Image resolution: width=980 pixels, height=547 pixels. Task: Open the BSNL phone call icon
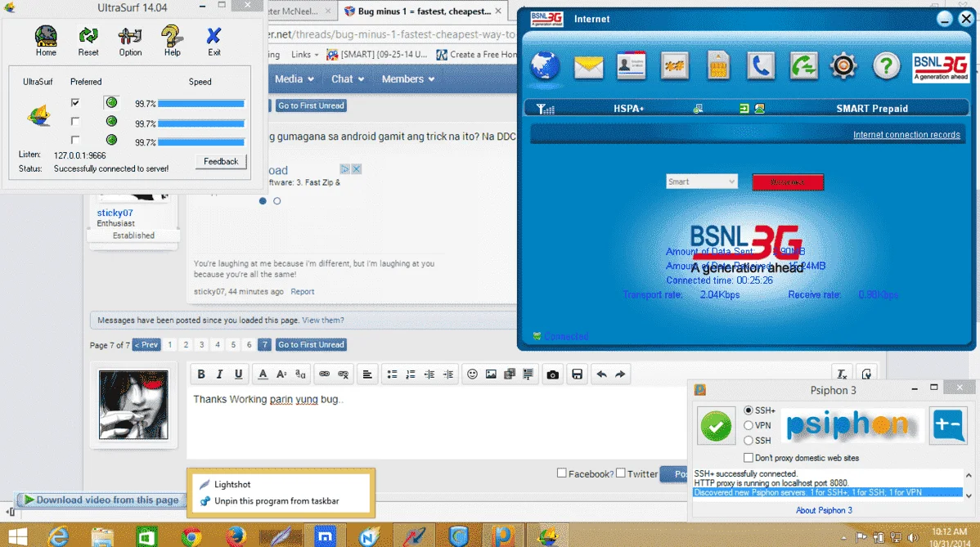tap(760, 65)
